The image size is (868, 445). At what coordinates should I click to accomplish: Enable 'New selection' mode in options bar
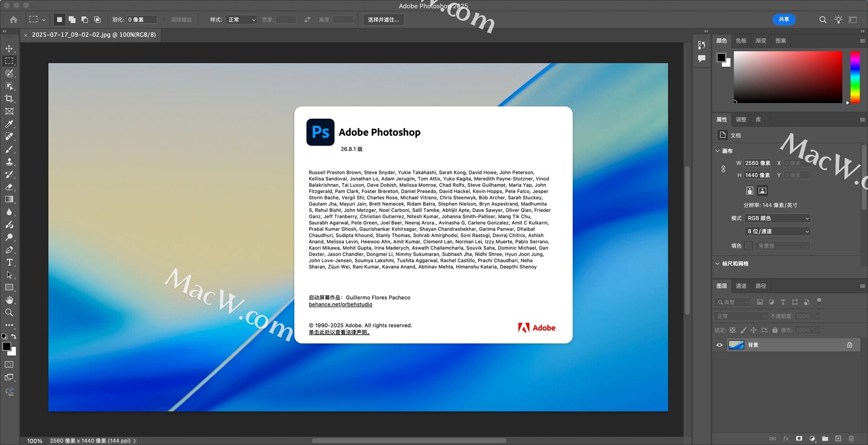(x=59, y=19)
